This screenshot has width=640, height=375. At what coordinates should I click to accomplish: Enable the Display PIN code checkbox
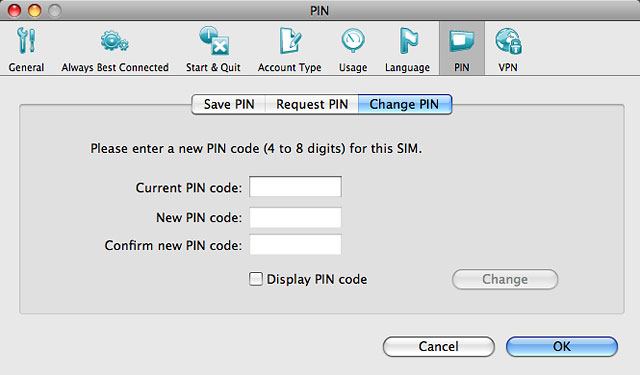[256, 279]
